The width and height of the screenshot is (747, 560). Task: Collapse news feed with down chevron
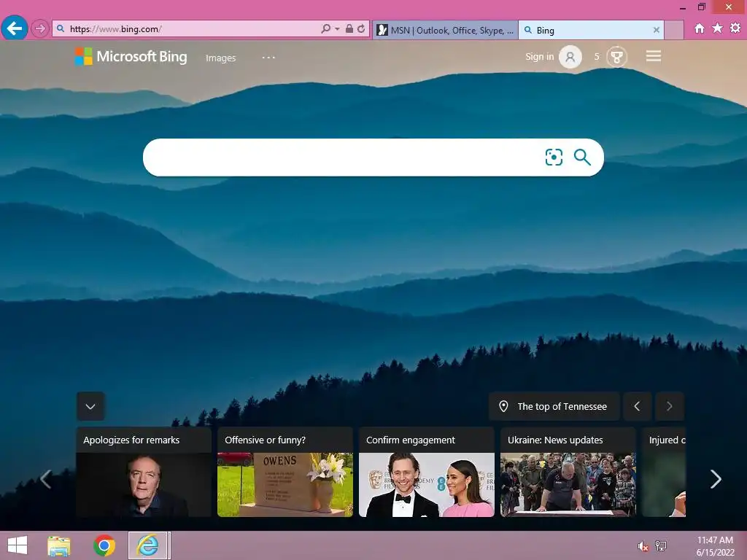[x=90, y=406]
